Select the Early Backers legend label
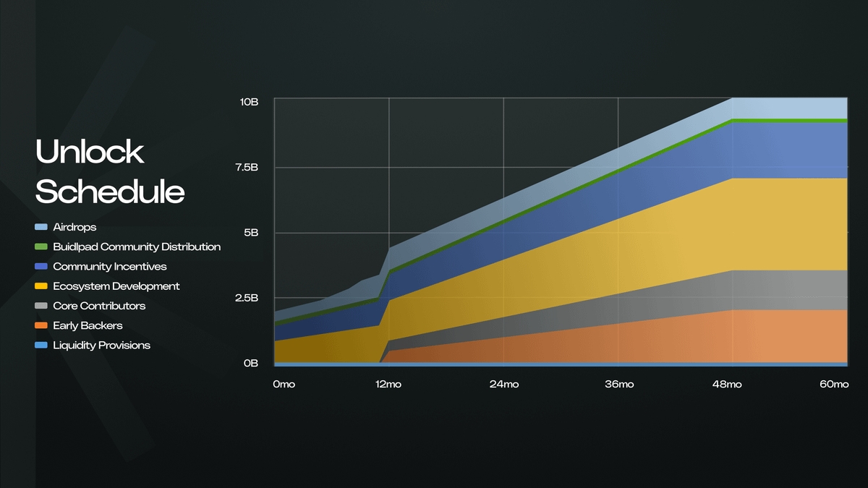Image resolution: width=868 pixels, height=488 pixels. coord(88,325)
